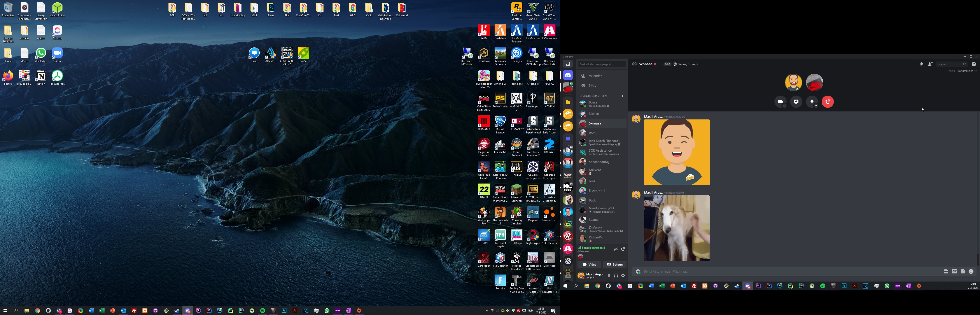This screenshot has height=315, width=980.
Task: Open the Discord help question mark icon
Action: click(x=973, y=64)
